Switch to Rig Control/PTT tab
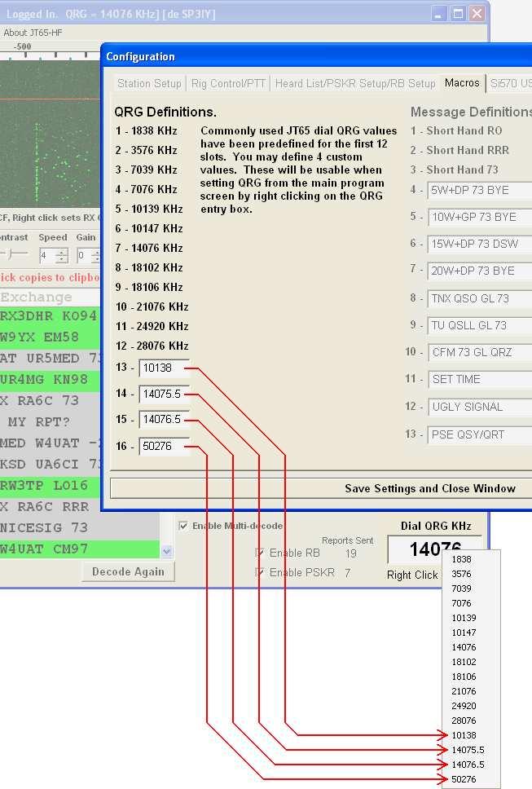The image size is (532, 789). [x=228, y=83]
